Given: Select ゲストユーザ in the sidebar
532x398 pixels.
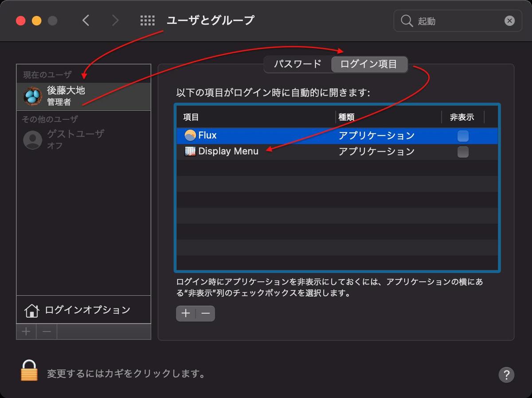Looking at the screenshot, I should coord(84,140).
